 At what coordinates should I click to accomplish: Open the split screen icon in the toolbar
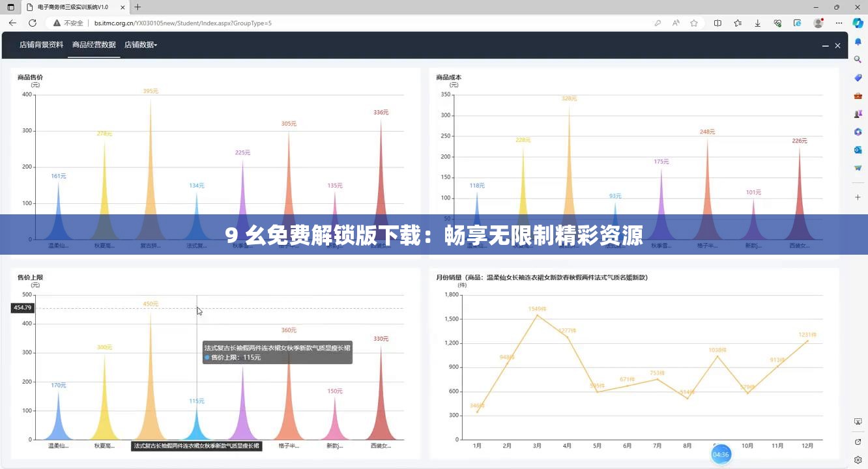click(x=717, y=23)
